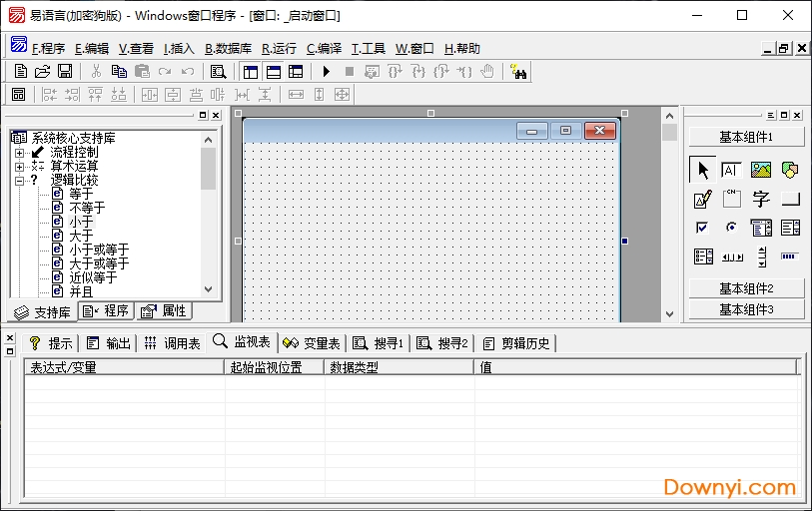Screen dimensions: 812x511
Task: Click the make same width icon
Action: point(296,94)
